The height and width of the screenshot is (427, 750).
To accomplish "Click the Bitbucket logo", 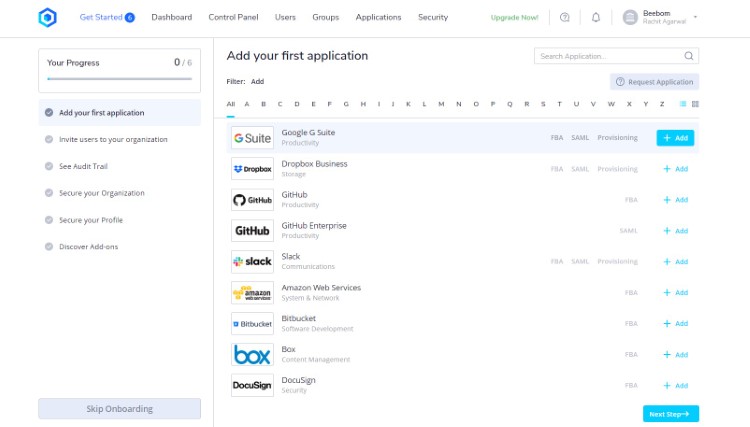I will 252,324.
